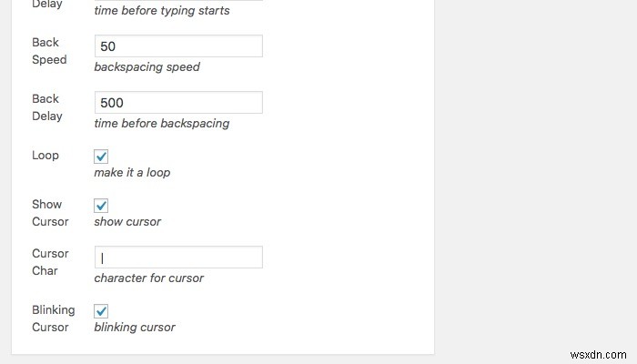Click the "Delay" label at the top
The height and width of the screenshot is (364, 637).
47,5
